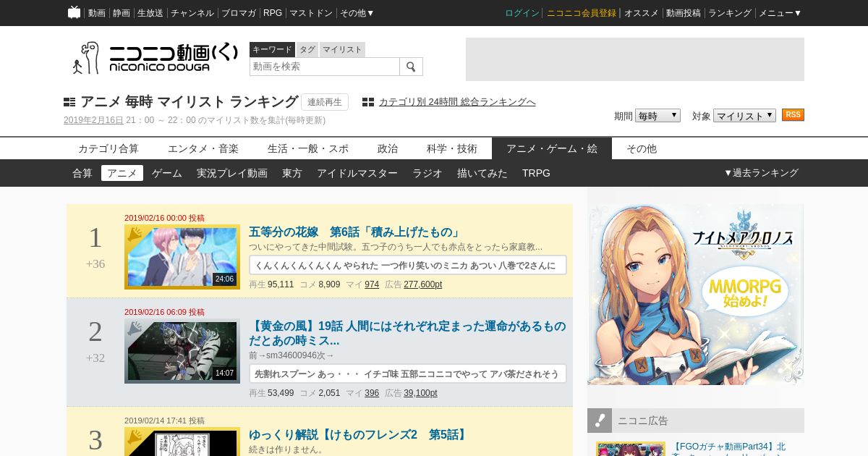Choose the ゲーム subcategory
Image resolution: width=868 pixels, height=456 pixels.
pos(167,173)
